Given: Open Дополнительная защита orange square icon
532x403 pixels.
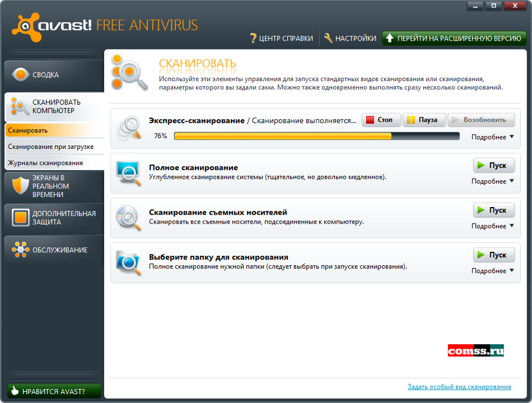Looking at the screenshot, I should (21, 218).
